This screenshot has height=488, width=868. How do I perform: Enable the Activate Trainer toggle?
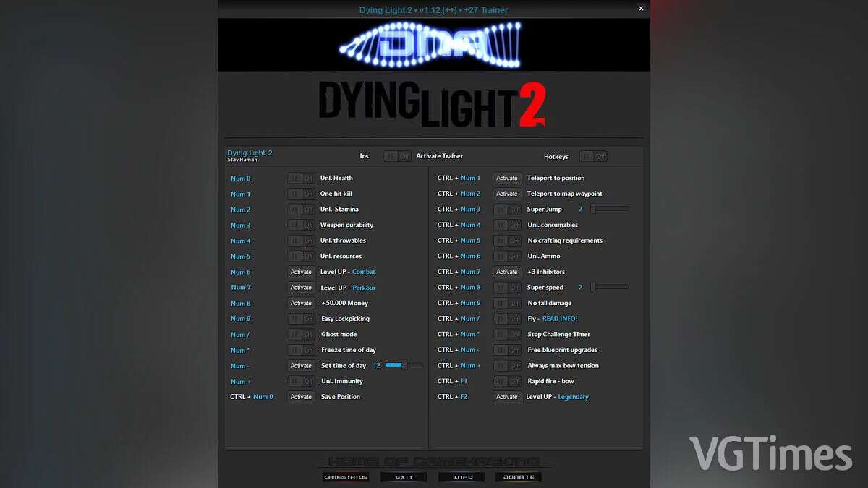[397, 155]
